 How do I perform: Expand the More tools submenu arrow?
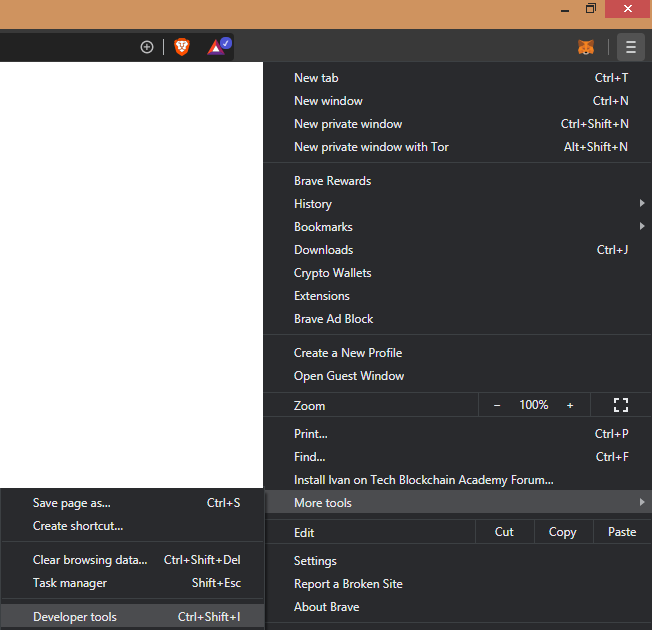pyautogui.click(x=642, y=502)
